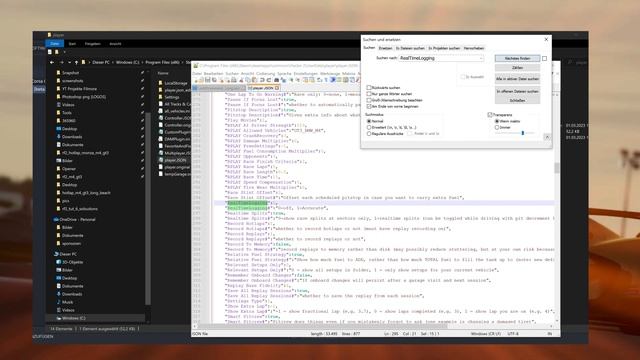640x360 pixels.
Task: Click In offenen Dateien suchen button
Action: point(518,91)
